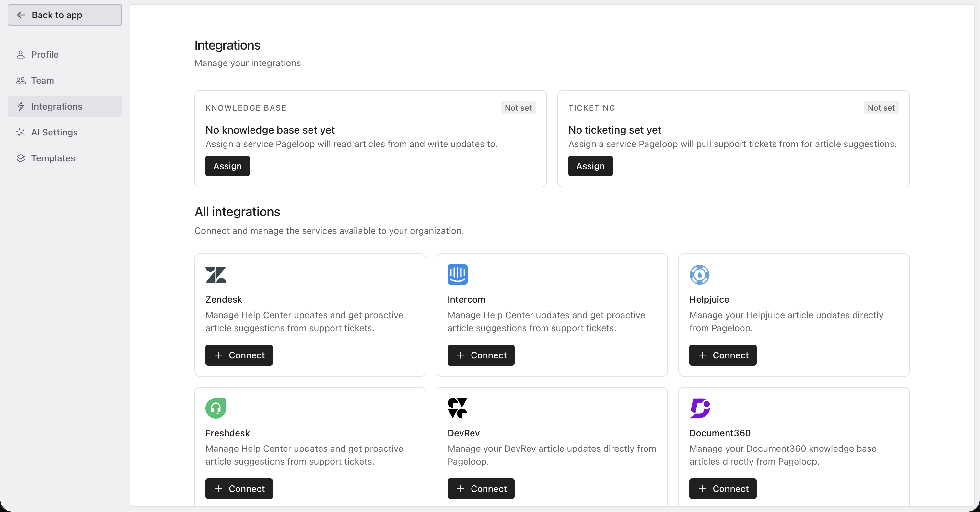Assign a knowledge base service
Viewport: 980px width, 512px height.
click(x=227, y=166)
